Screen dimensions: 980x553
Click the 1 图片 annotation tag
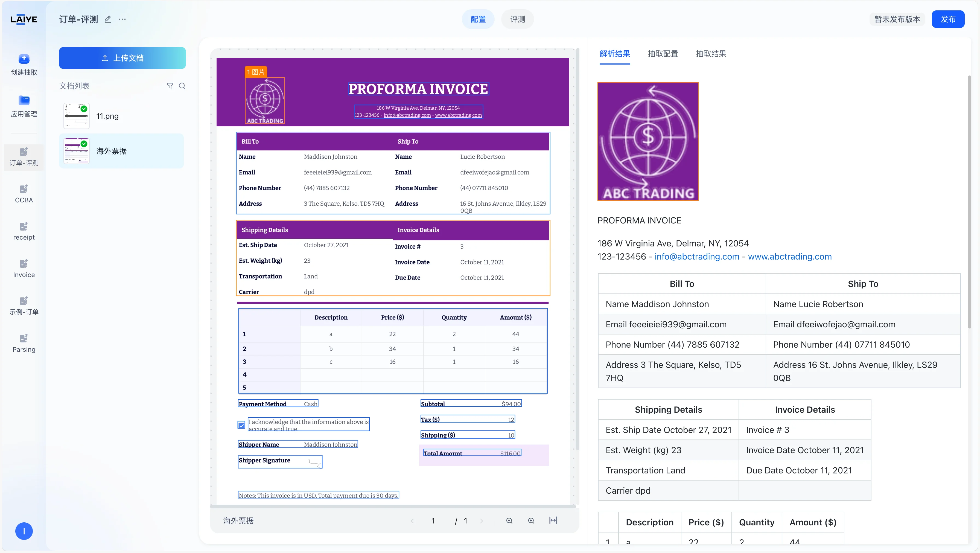click(256, 72)
